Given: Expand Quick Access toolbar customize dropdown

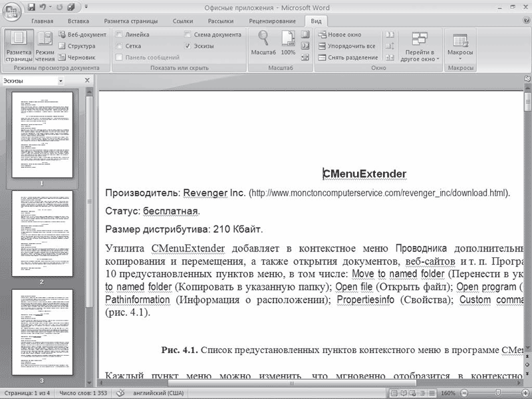Looking at the screenshot, I should point(86,7).
